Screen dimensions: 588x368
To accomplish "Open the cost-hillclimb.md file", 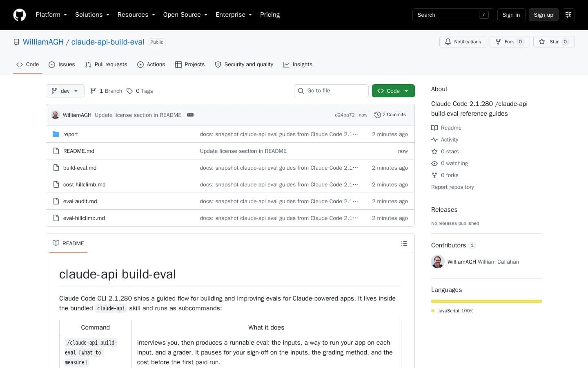I will pyautogui.click(x=85, y=184).
